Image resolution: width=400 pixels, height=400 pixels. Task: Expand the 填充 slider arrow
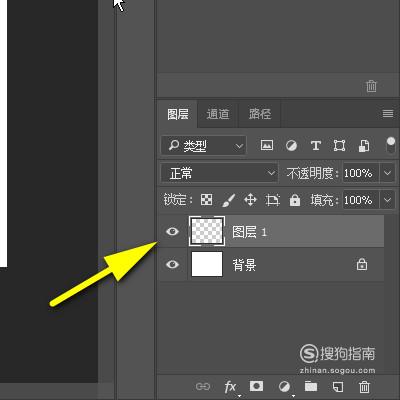(387, 200)
